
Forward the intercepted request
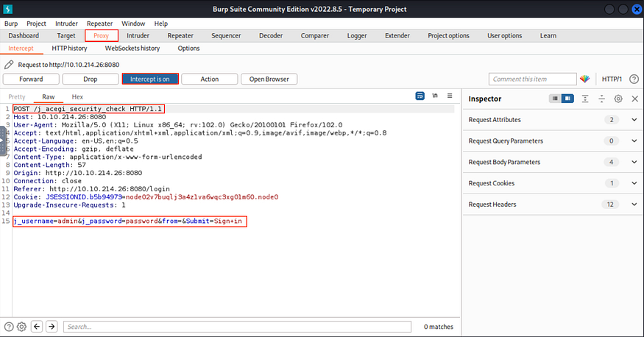pos(31,79)
